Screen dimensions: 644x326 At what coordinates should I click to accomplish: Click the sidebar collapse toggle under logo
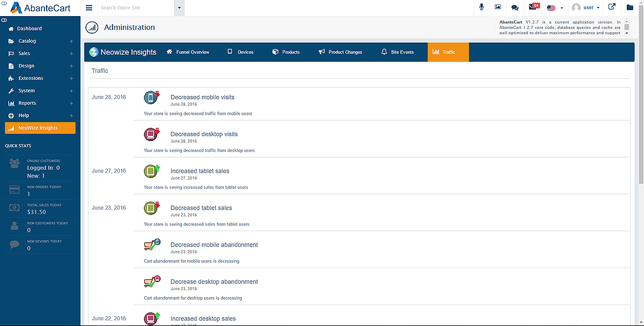tap(4, 20)
